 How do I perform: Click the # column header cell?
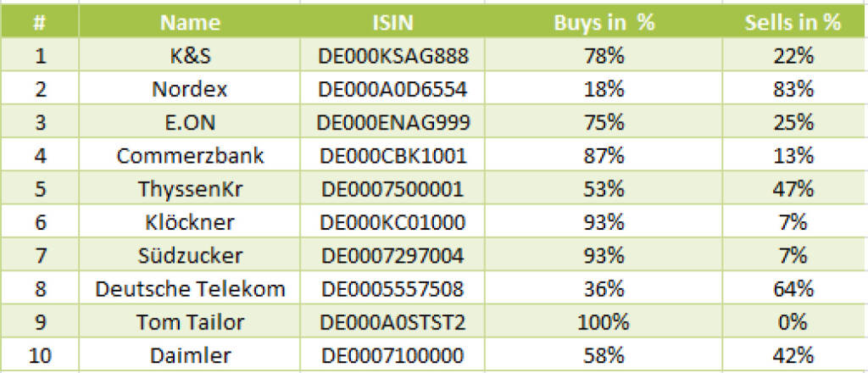pyautogui.click(x=39, y=23)
